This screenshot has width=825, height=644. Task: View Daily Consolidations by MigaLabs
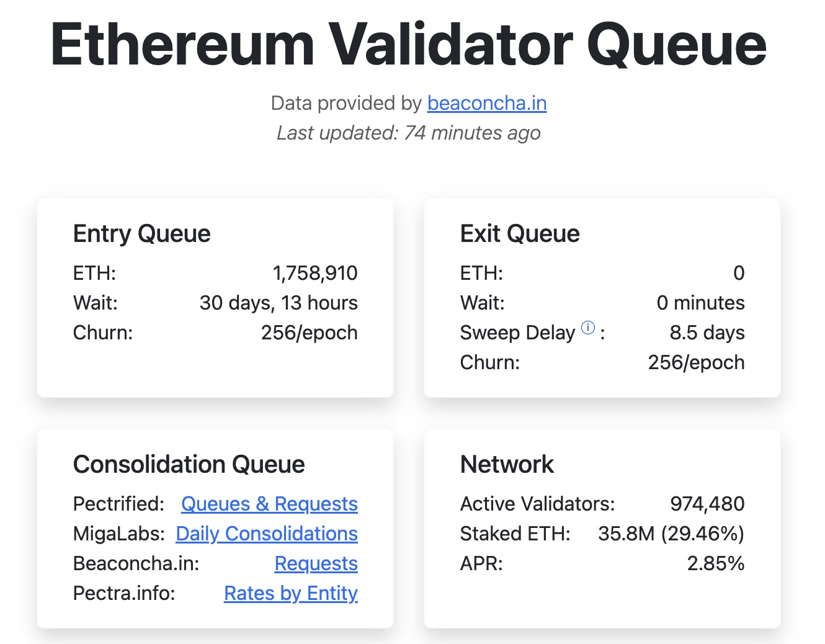click(267, 534)
